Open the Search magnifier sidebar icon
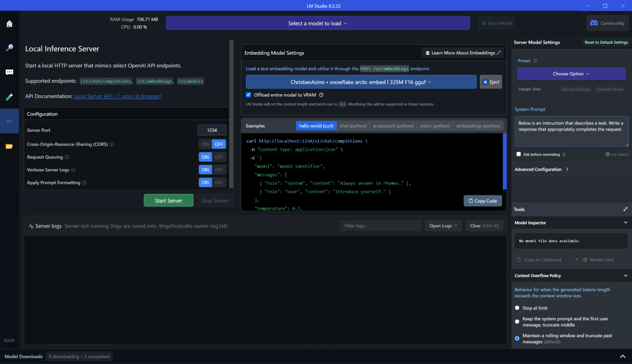Image resolution: width=632 pixels, height=364 pixels. pyautogui.click(x=9, y=48)
